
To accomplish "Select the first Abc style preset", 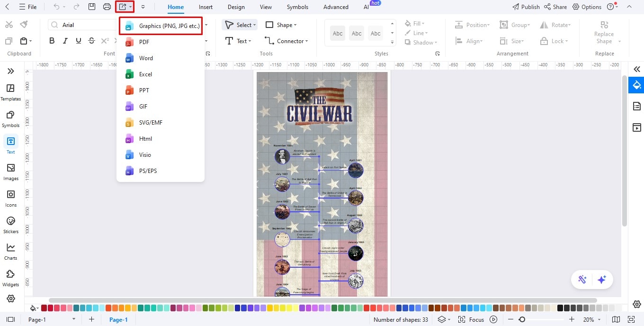I will [x=338, y=33].
